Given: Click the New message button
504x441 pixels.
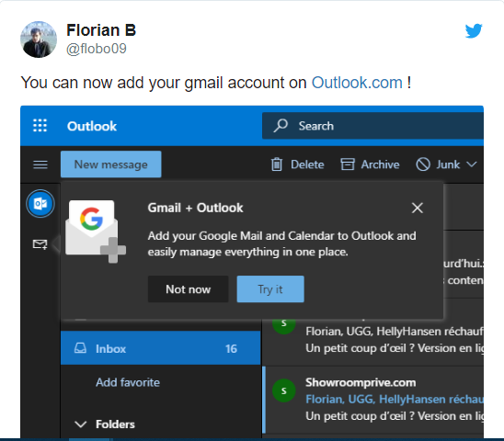Looking at the screenshot, I should pos(111,164).
